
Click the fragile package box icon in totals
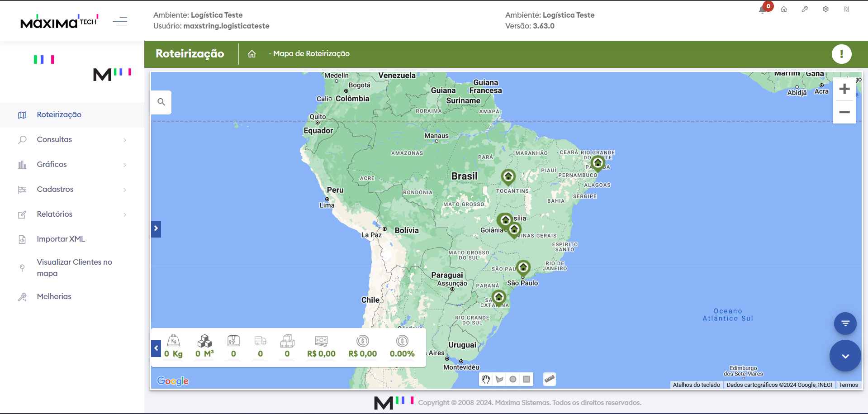tap(233, 341)
